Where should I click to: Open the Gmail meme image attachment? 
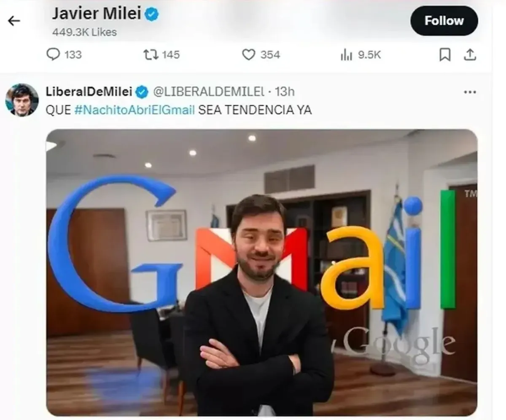(262, 273)
